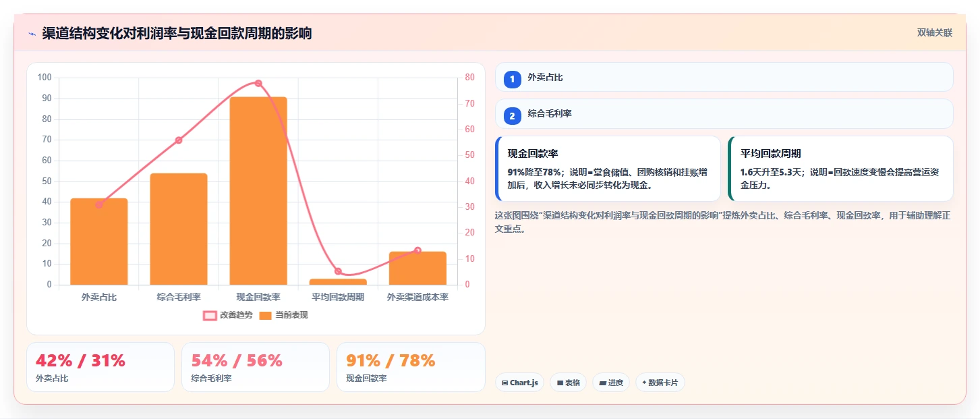Image resolution: width=980 pixels, height=419 pixels.
Task: Toggle the 当前表现 legend item
Action: pos(283,315)
